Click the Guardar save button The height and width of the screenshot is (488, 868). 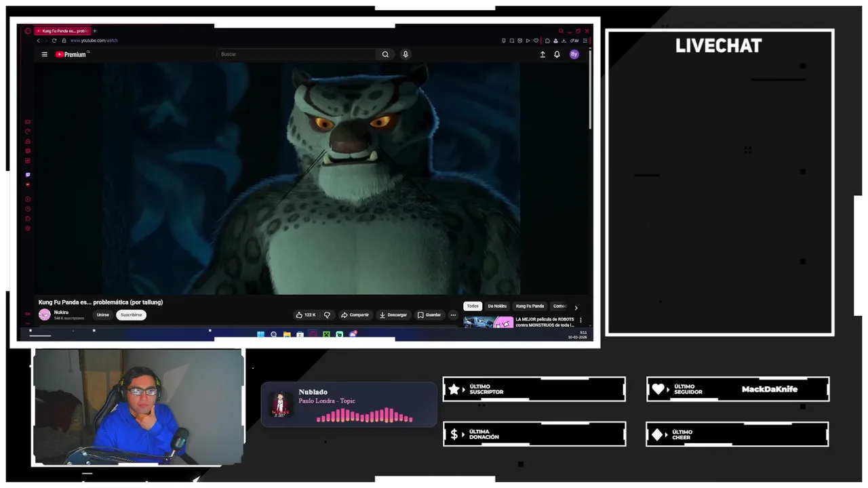point(429,314)
